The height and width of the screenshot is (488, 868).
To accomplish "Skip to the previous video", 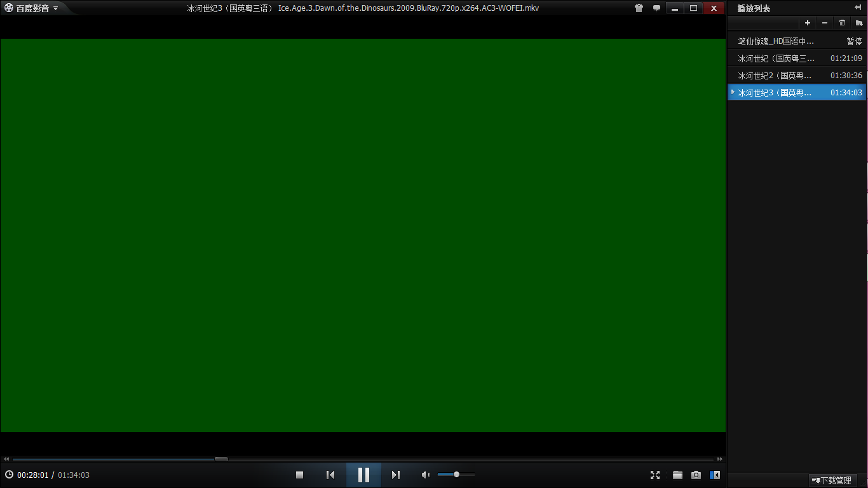I will (x=330, y=475).
